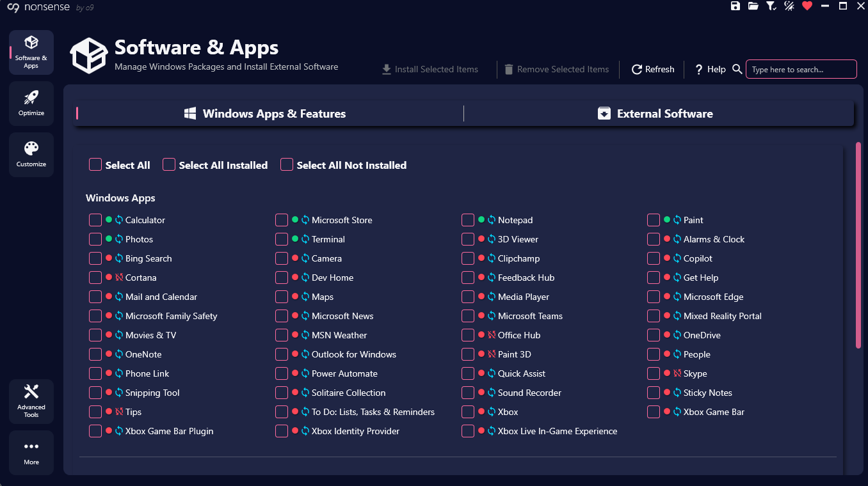Image resolution: width=868 pixels, height=486 pixels.
Task: Select the checkbox beside Xbox Game Bar
Action: [654, 412]
